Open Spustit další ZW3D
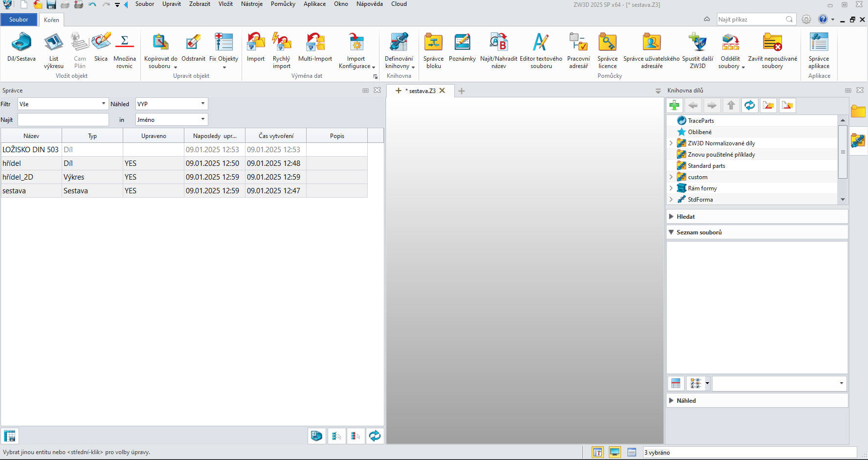 pos(698,50)
